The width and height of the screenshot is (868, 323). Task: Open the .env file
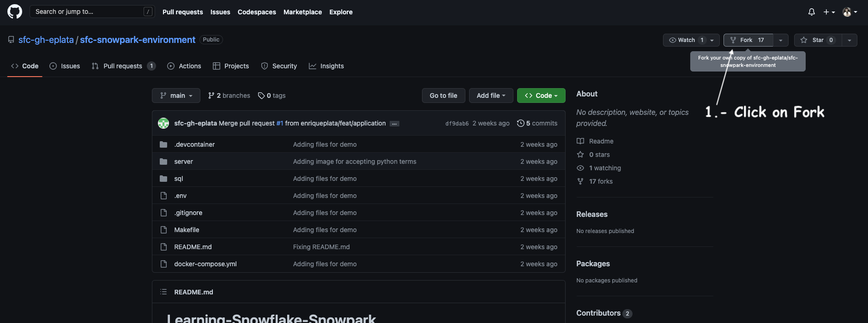point(180,196)
